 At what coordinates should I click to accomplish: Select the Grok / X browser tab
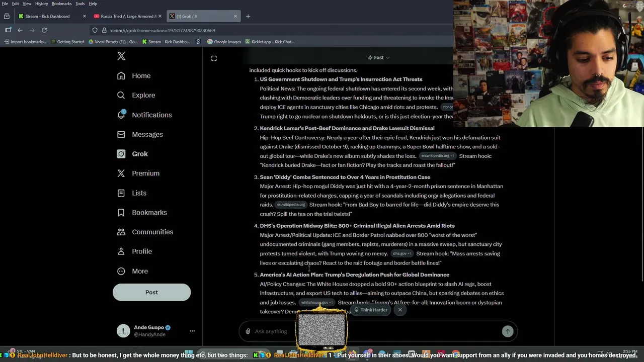click(x=203, y=16)
